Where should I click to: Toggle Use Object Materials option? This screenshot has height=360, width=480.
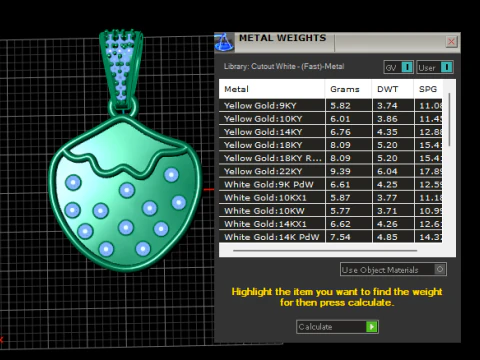pos(393,269)
